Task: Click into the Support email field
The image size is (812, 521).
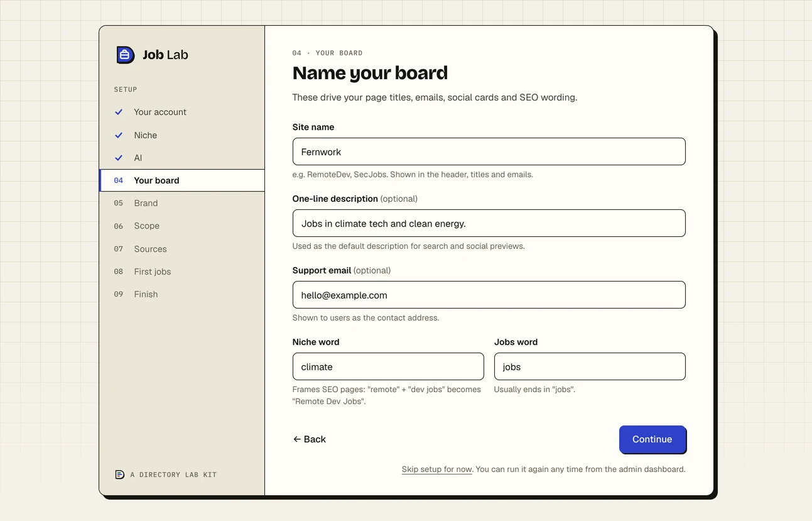Action: pos(489,295)
